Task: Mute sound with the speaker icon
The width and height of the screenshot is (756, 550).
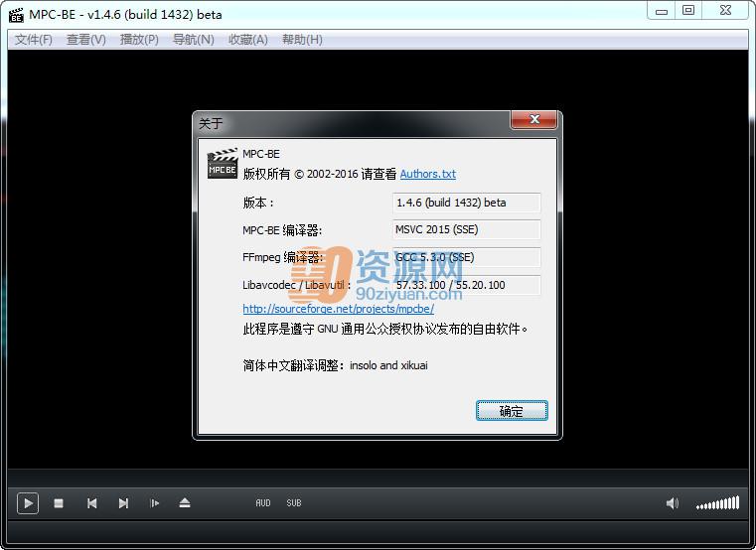Action: pyautogui.click(x=673, y=503)
